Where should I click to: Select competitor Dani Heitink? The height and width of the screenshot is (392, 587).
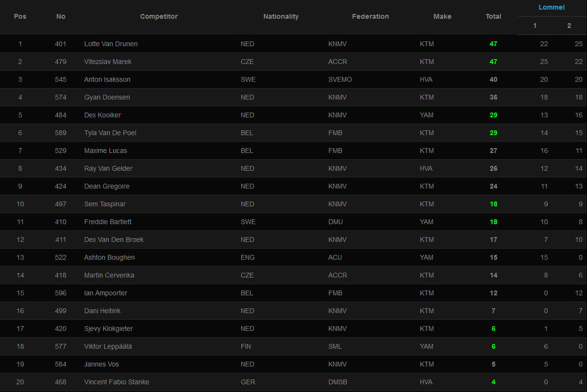pos(102,311)
